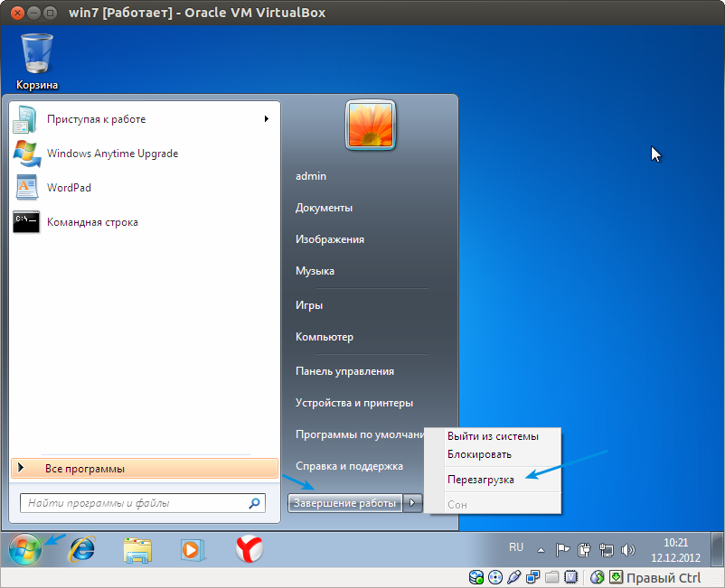This screenshot has width=725, height=588.
Task: Open Справка и поддержка
Action: [x=349, y=466]
